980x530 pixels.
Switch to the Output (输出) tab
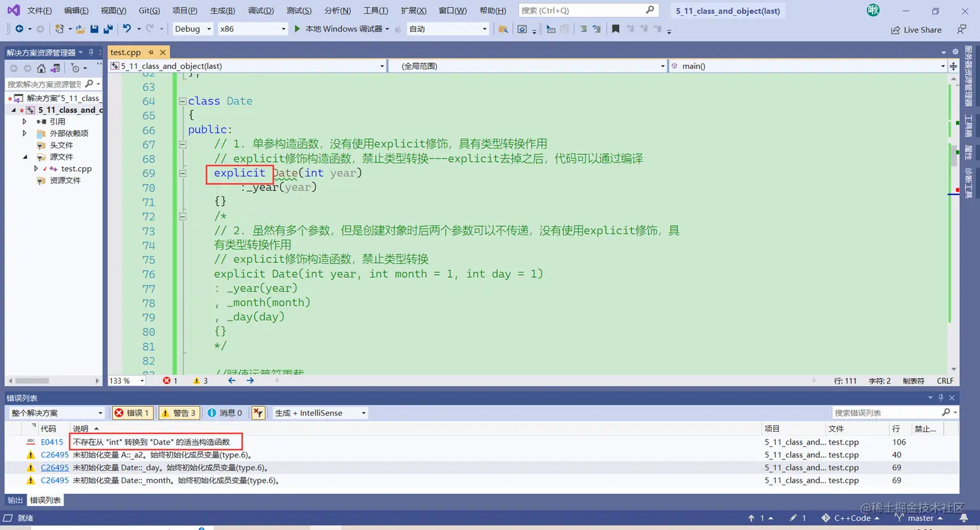[15, 500]
